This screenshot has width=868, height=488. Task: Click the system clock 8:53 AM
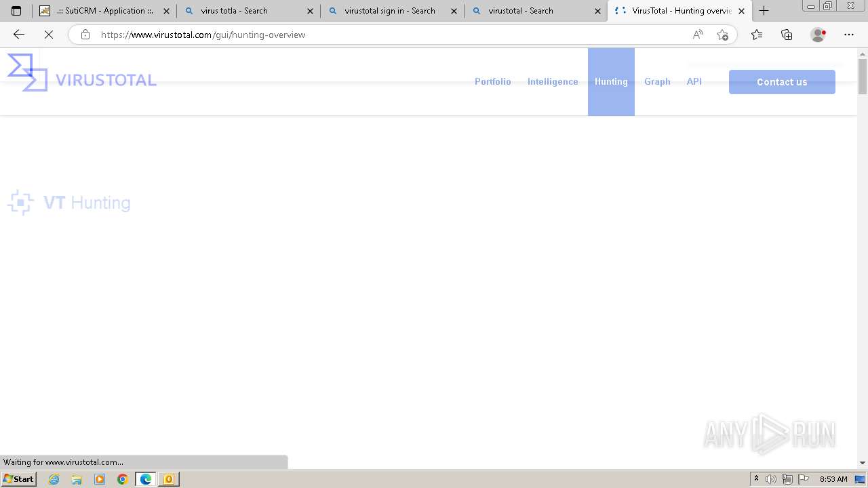coord(833,479)
